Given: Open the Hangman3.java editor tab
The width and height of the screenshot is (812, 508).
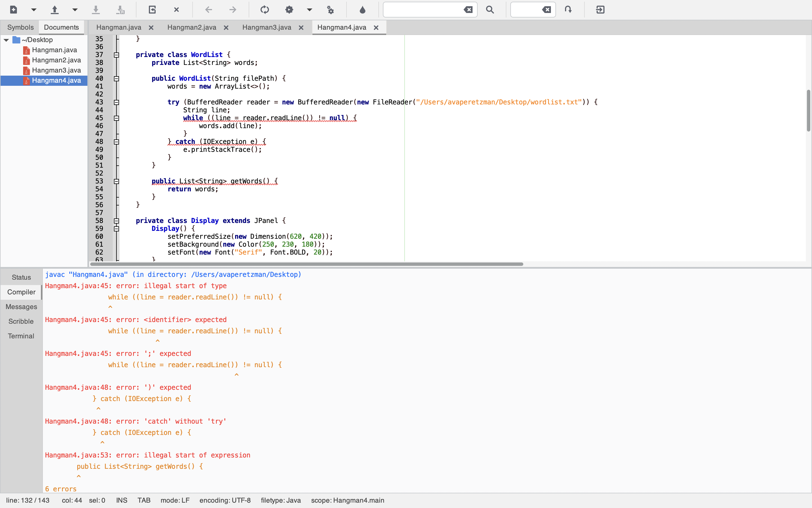Looking at the screenshot, I should tap(267, 27).
